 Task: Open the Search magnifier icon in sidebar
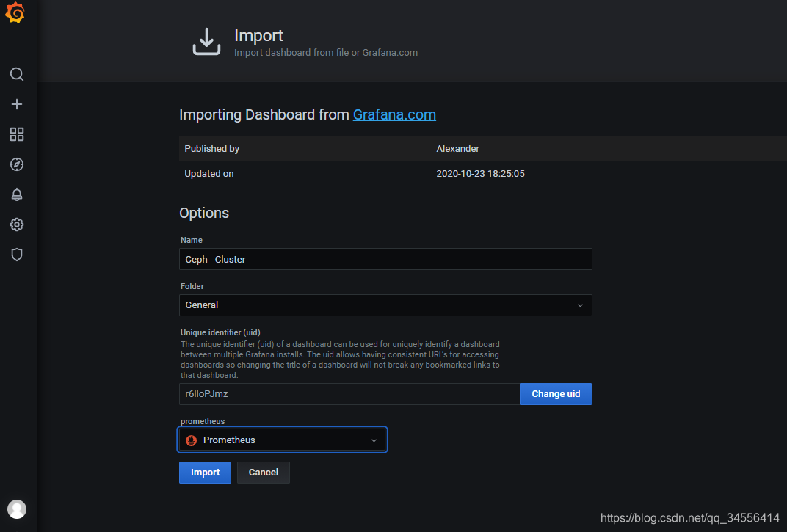coord(17,74)
